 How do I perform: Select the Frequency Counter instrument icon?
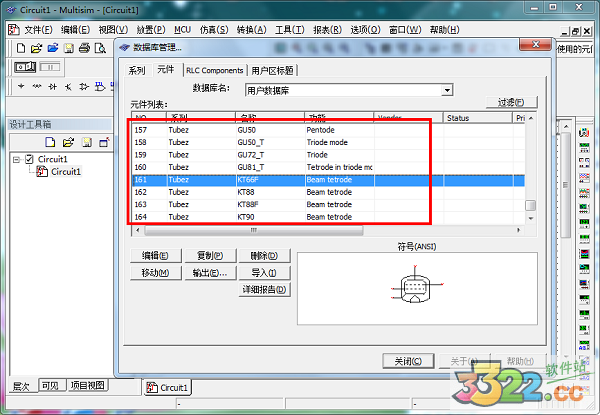click(584, 223)
